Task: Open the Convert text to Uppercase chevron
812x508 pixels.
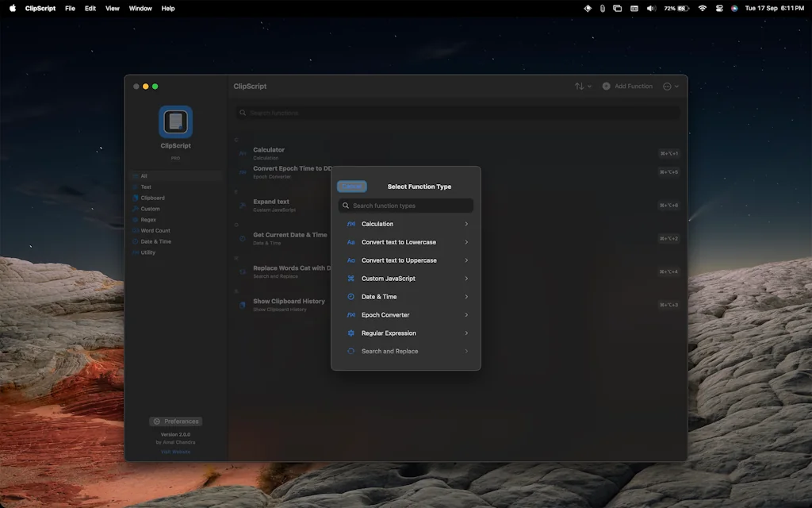Action: point(468,260)
